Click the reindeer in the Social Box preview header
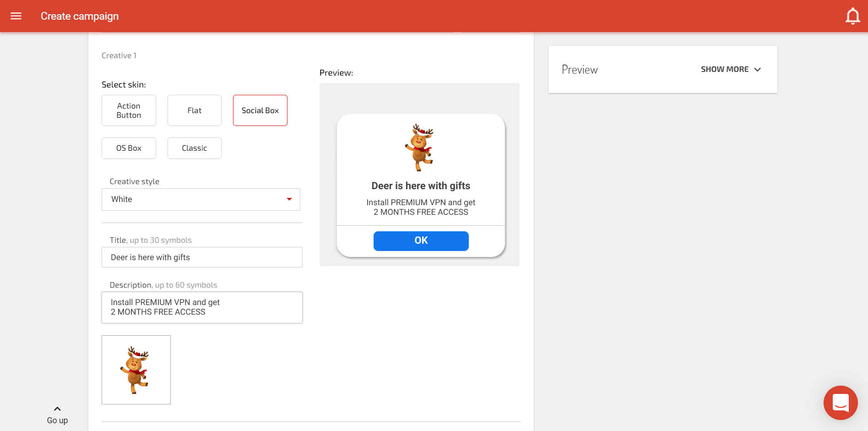This screenshot has height=431, width=868. pos(421,147)
